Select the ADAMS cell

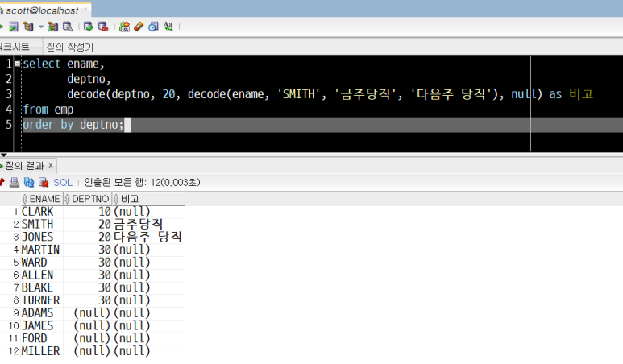coord(42,312)
